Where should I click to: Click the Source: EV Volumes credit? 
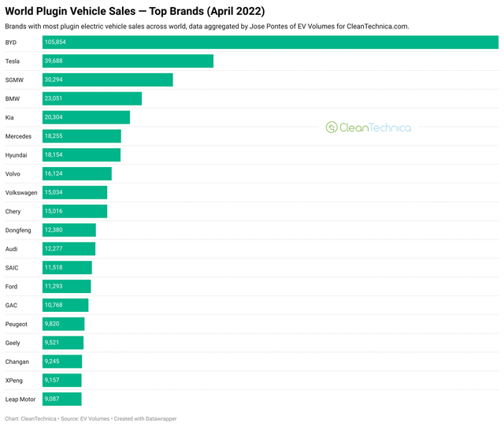pos(83,419)
